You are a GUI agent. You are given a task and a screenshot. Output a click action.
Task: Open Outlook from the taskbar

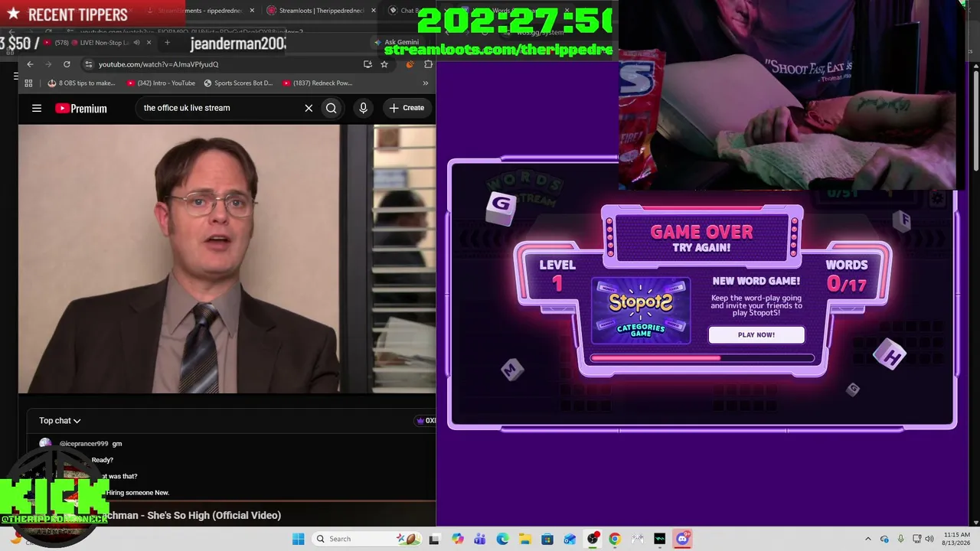[x=570, y=539]
